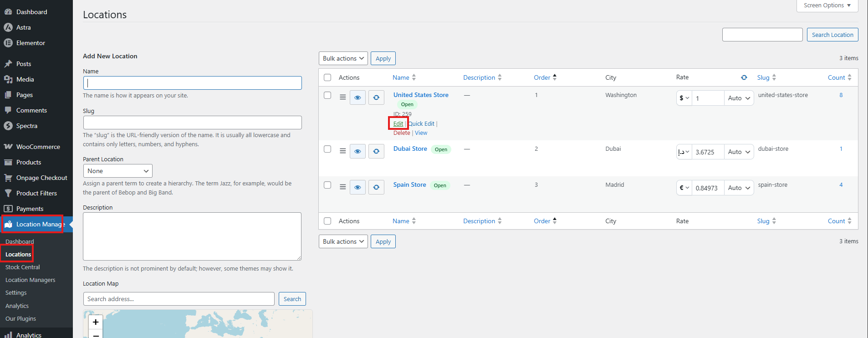Open Stock Central submenu item
The image size is (868, 338).
coord(23,267)
